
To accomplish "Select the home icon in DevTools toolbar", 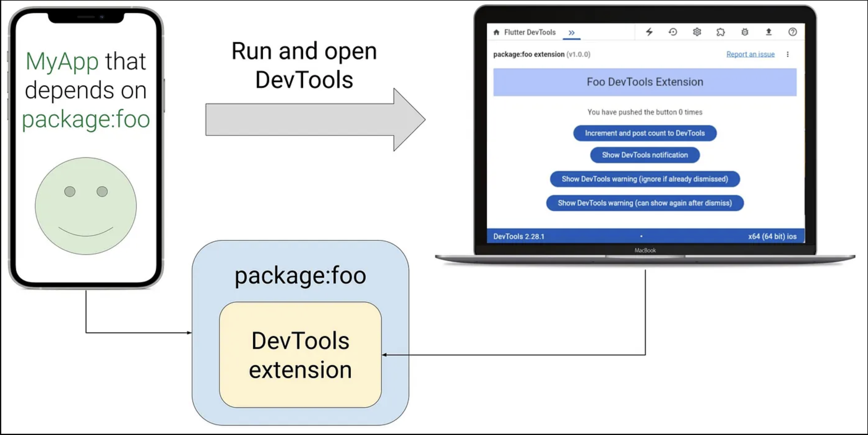I will pyautogui.click(x=497, y=32).
